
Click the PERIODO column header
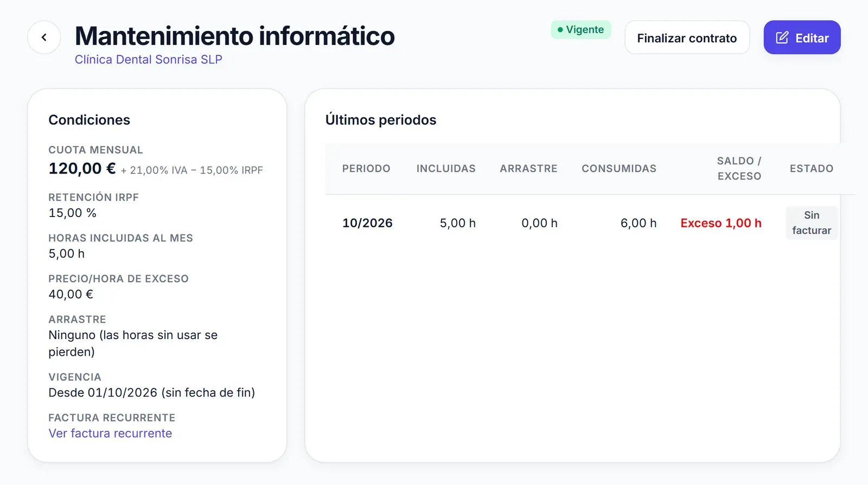[366, 169]
